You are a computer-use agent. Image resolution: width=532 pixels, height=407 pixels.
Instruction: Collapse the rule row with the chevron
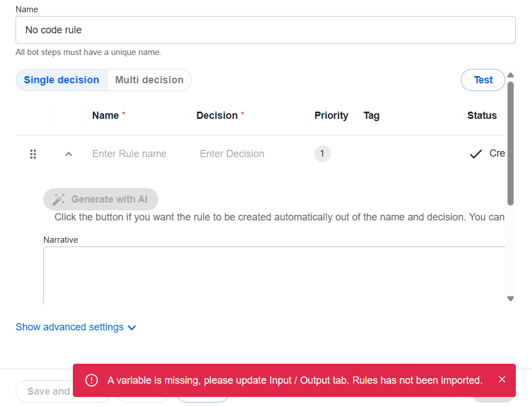[68, 154]
